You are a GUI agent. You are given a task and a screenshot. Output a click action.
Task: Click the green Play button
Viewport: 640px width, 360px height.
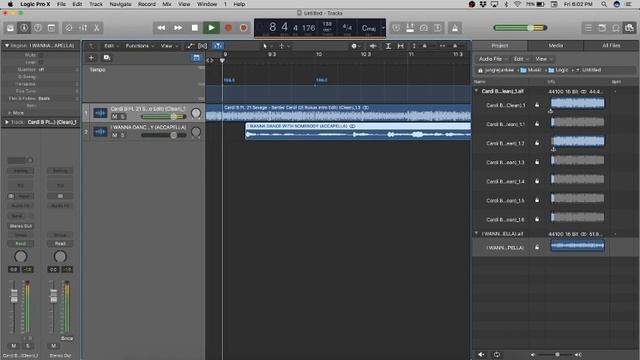click(x=211, y=28)
